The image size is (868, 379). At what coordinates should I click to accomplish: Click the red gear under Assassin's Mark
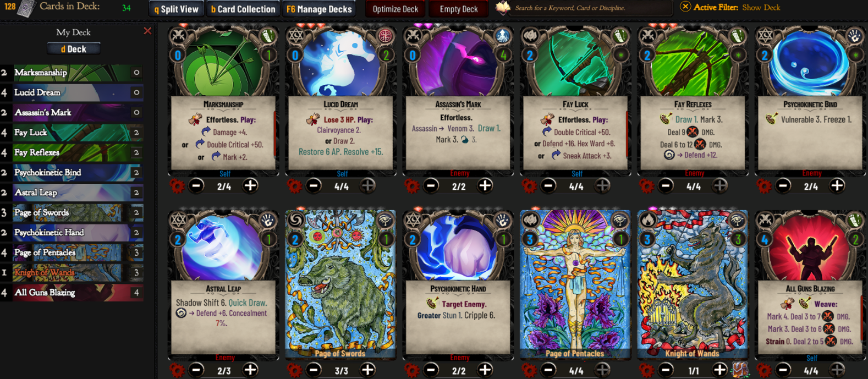pyautogui.click(x=412, y=186)
